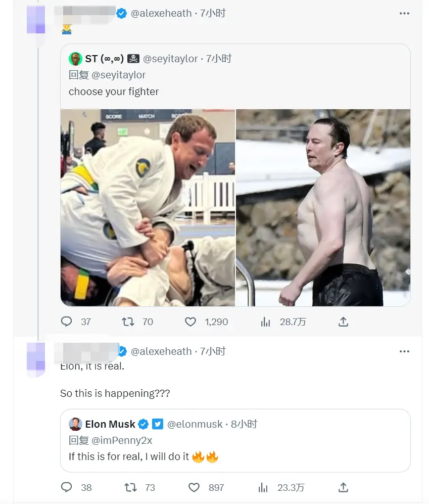Open Elon Musk profile name in quote

pyautogui.click(x=110, y=424)
